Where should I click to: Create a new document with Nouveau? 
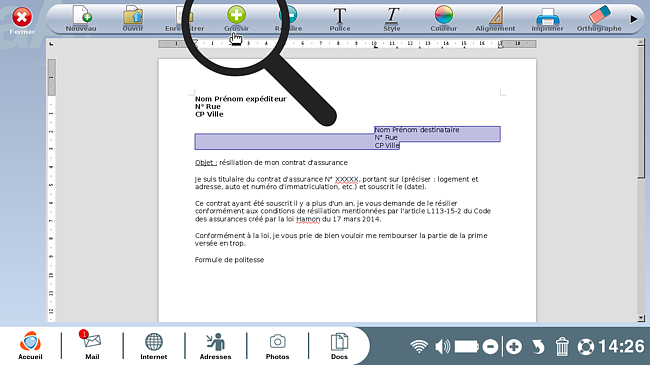click(x=81, y=19)
